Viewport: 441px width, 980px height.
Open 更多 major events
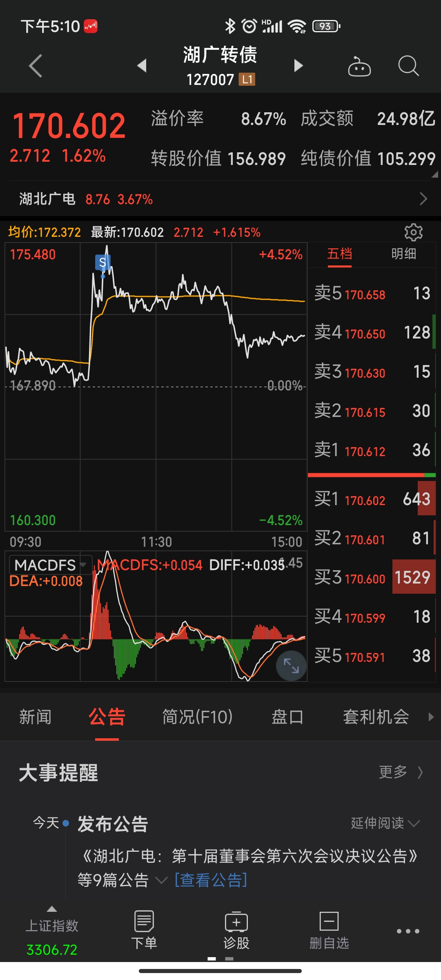pyautogui.click(x=400, y=772)
